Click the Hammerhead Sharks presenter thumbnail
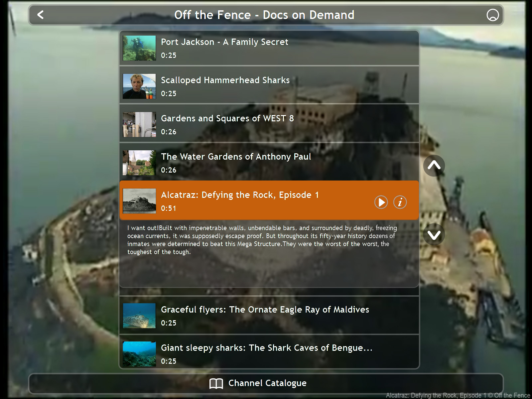Viewport: 532px width, 399px height. click(139, 86)
